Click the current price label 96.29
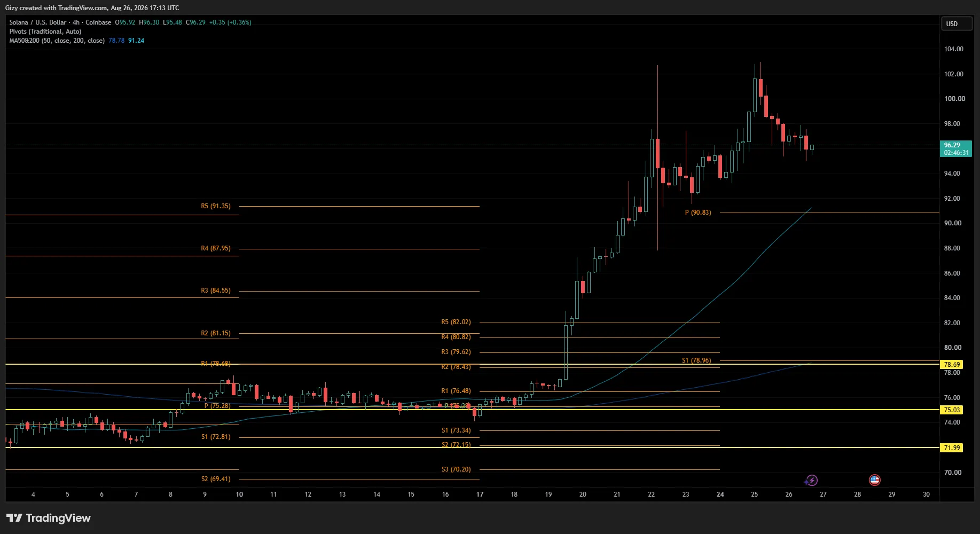The image size is (980, 534). click(x=955, y=148)
